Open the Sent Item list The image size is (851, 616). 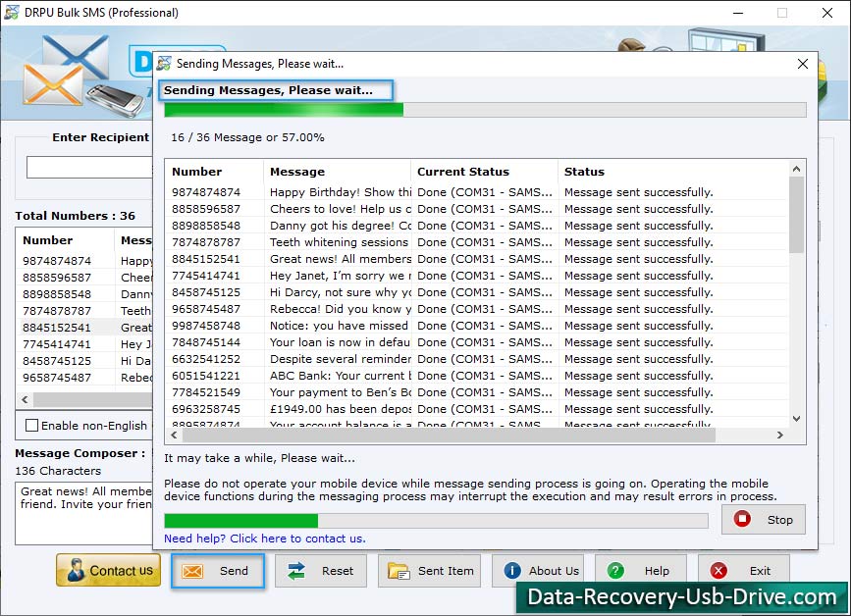(x=429, y=571)
